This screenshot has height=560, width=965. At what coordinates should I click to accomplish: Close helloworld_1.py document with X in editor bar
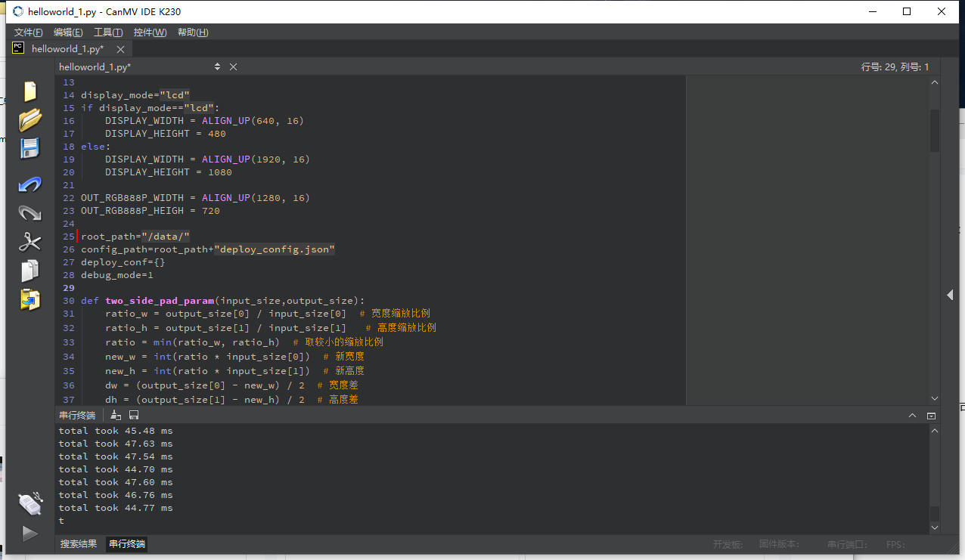coord(233,67)
